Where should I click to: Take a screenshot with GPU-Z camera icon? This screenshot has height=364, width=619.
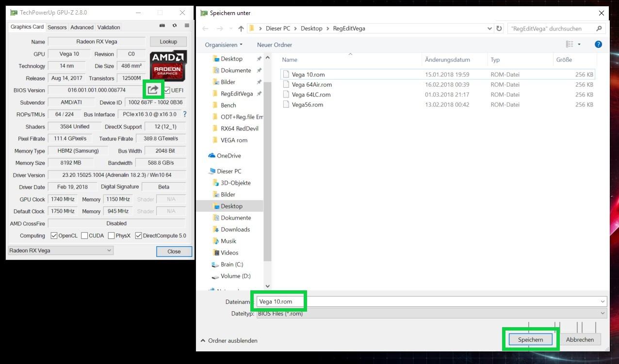pos(162,26)
